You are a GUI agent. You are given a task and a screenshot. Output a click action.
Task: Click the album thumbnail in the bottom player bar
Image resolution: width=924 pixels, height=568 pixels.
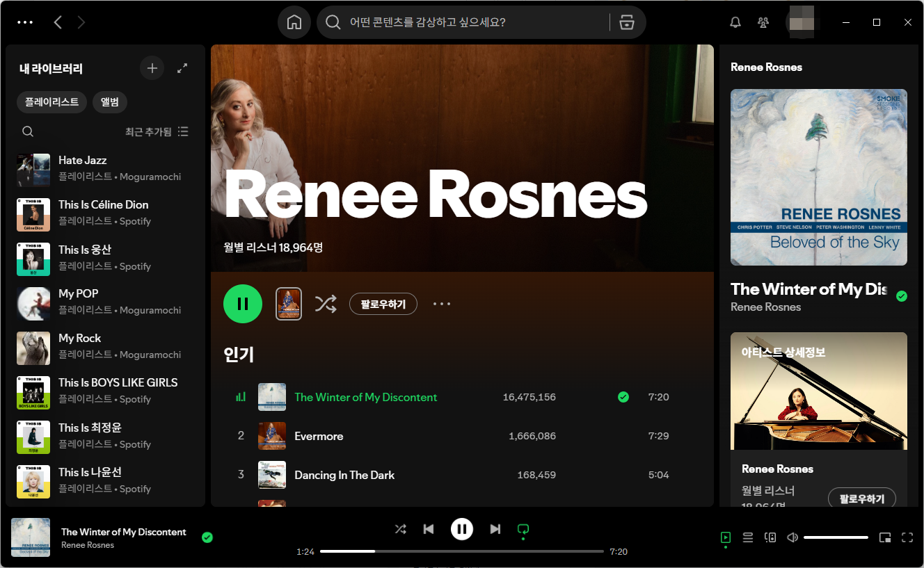(31, 537)
